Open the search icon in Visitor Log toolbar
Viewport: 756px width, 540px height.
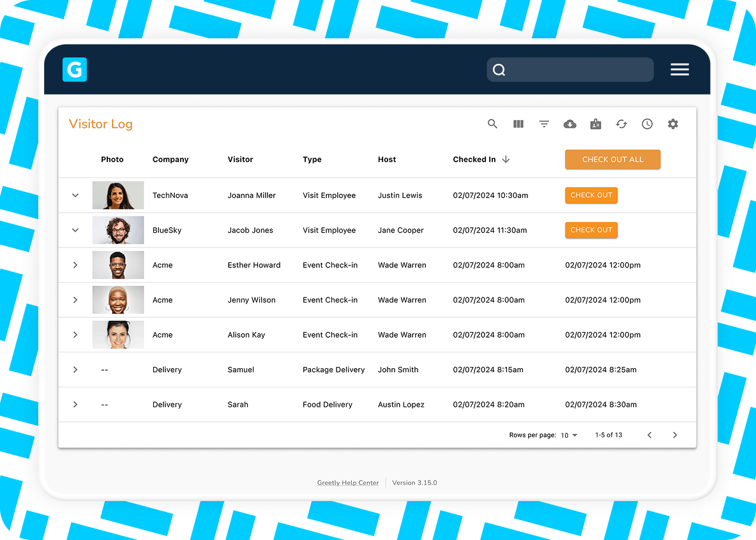pyautogui.click(x=492, y=124)
